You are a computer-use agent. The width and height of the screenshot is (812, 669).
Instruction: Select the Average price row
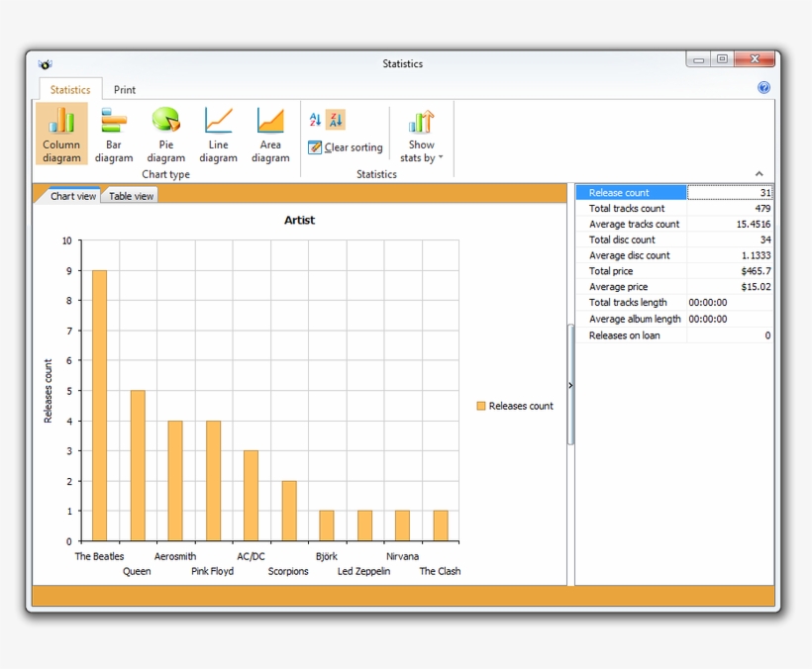674,287
